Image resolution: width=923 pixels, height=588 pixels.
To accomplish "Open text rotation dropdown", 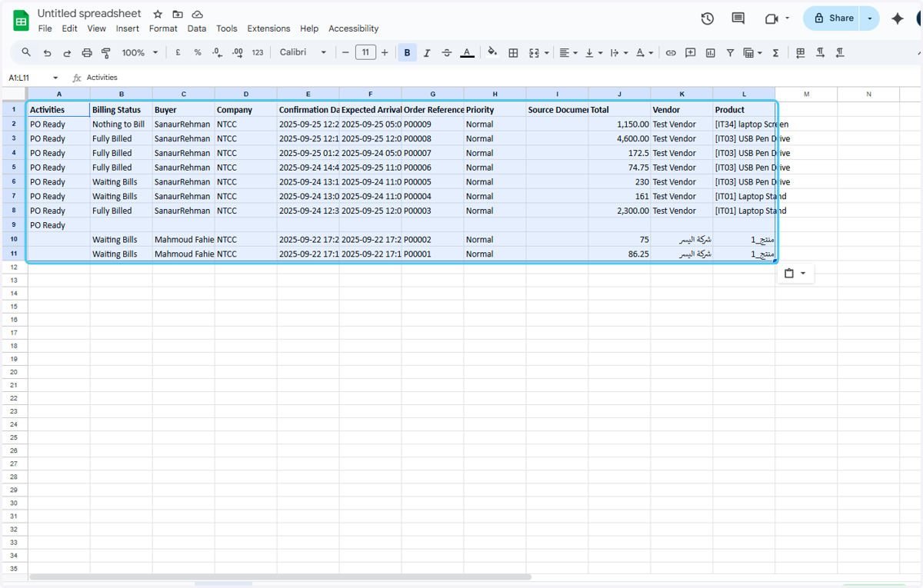I will (645, 53).
